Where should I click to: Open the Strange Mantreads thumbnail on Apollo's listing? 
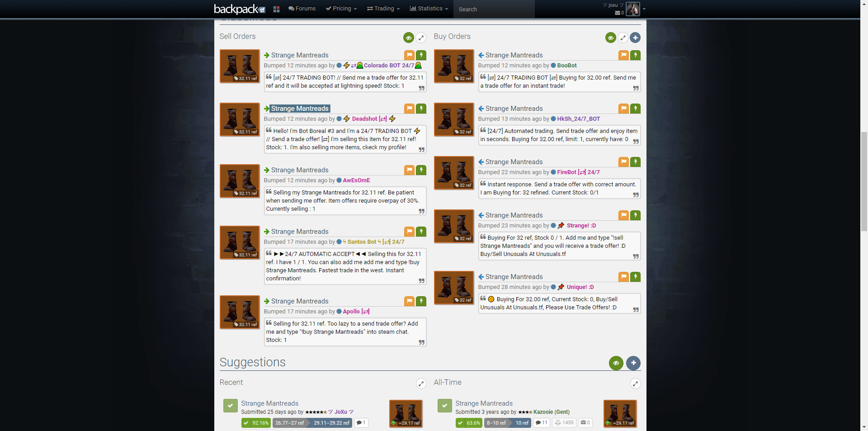240,312
